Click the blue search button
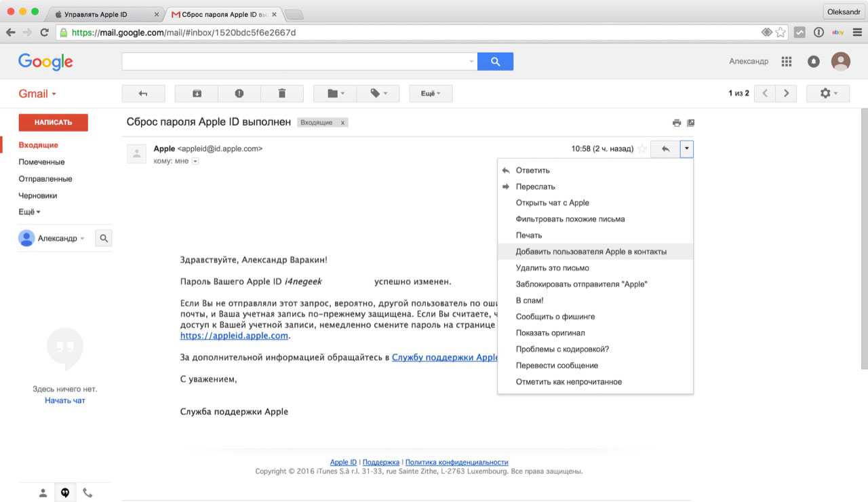The height and width of the screenshot is (502, 868). pyautogui.click(x=495, y=62)
